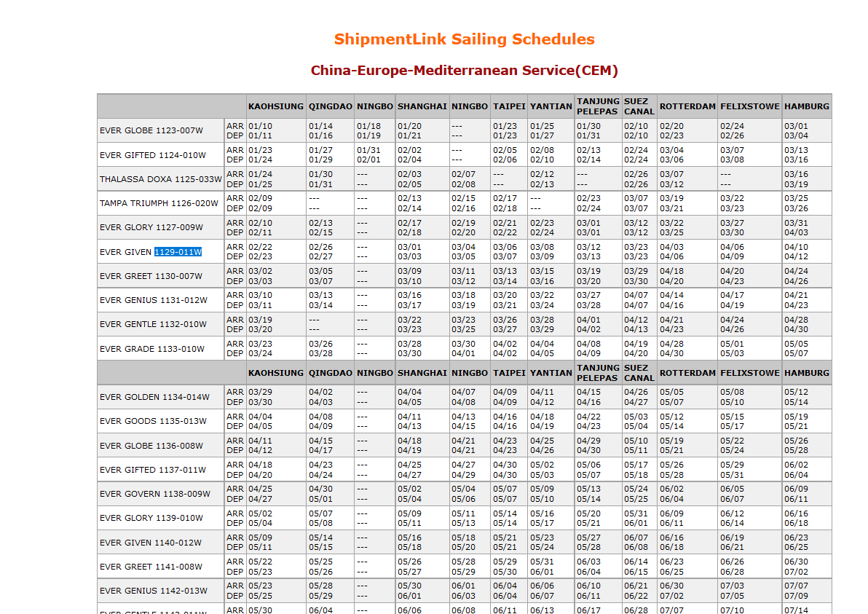Click ROTTERDAM header in the second table
The width and height of the screenshot is (868, 614).
(x=687, y=373)
